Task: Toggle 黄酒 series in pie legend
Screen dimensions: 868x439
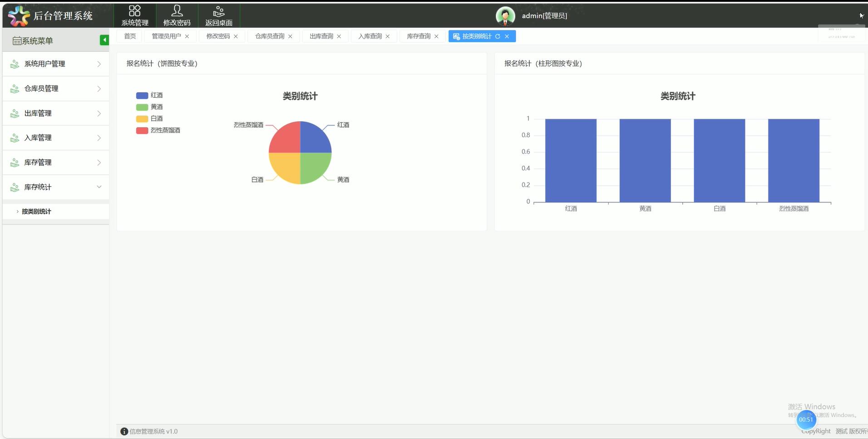Action: [149, 107]
